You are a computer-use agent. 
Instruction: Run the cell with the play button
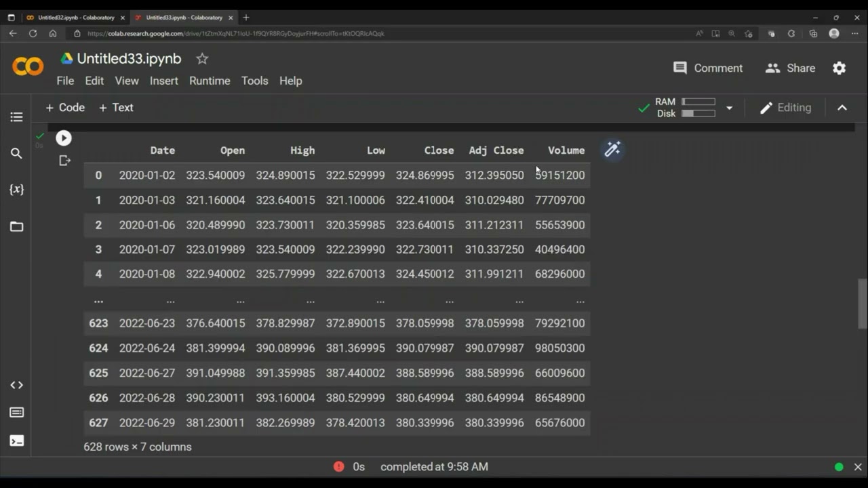pyautogui.click(x=64, y=138)
